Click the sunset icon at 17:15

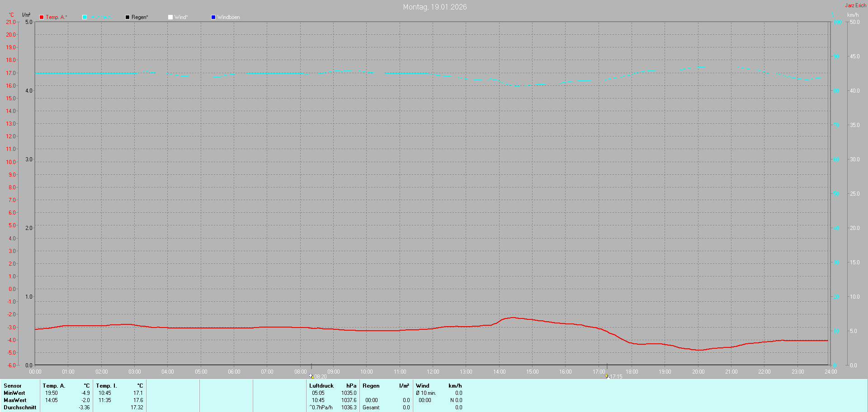click(x=607, y=376)
